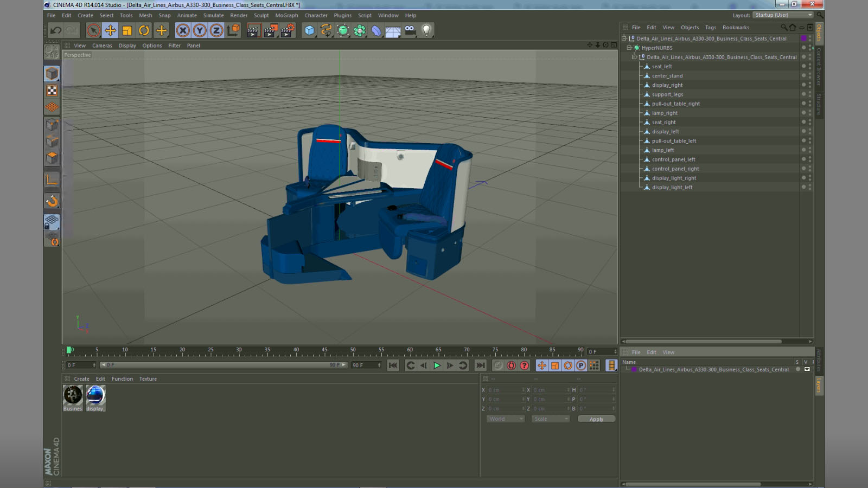Screen dimensions: 868x488
Task: Select the pull-out_table_right object
Action: tap(676, 104)
